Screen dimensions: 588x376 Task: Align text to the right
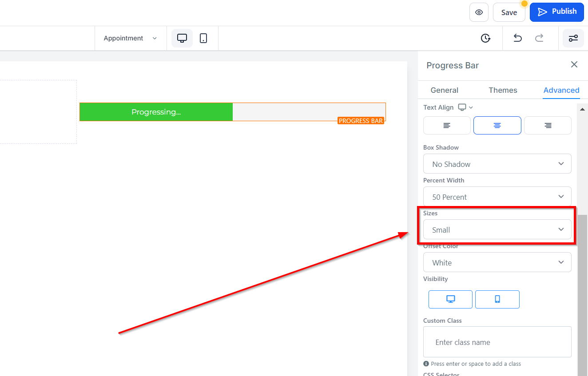click(x=548, y=126)
